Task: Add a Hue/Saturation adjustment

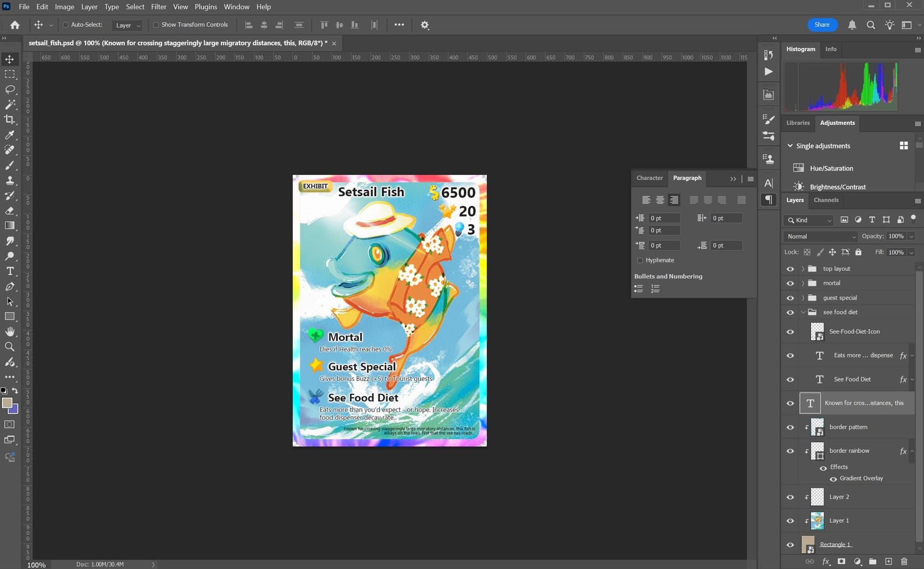Action: pos(831,168)
